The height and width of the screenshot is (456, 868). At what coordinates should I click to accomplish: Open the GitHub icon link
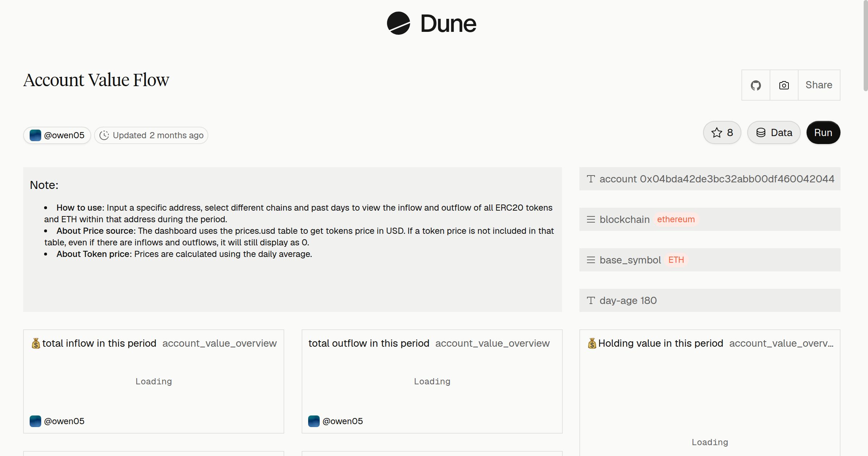pos(756,85)
